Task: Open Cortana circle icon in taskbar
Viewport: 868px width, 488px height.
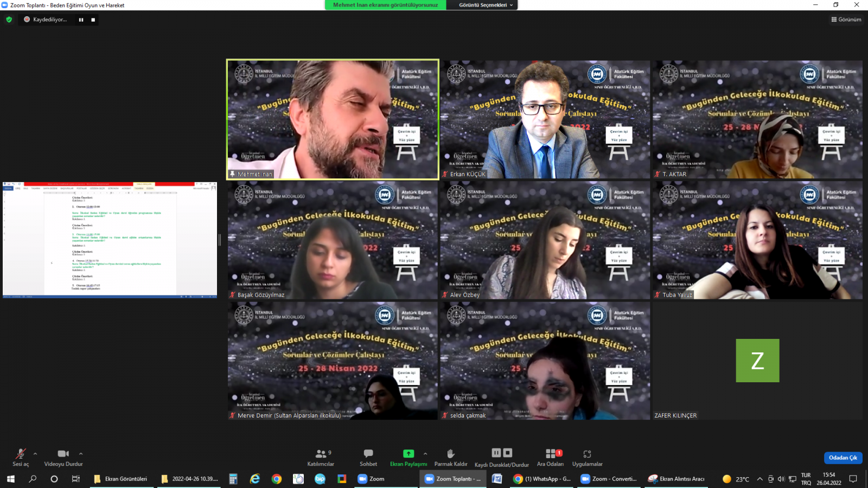Action: coord(54,479)
